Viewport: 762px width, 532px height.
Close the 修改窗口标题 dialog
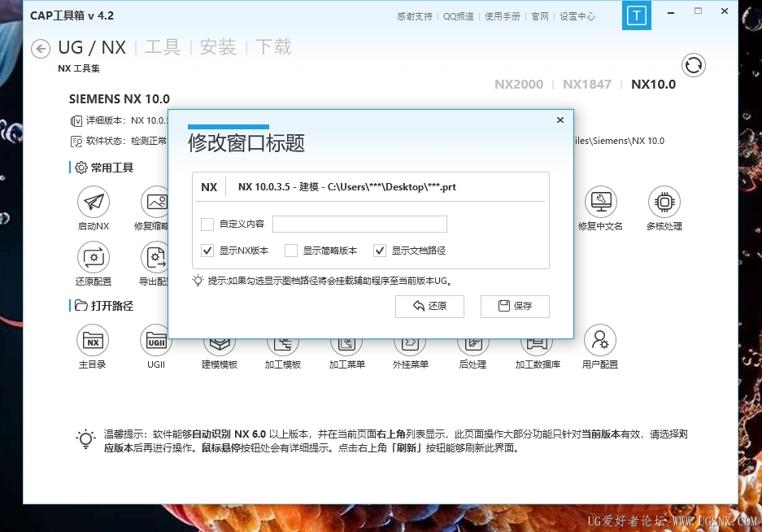tap(560, 120)
